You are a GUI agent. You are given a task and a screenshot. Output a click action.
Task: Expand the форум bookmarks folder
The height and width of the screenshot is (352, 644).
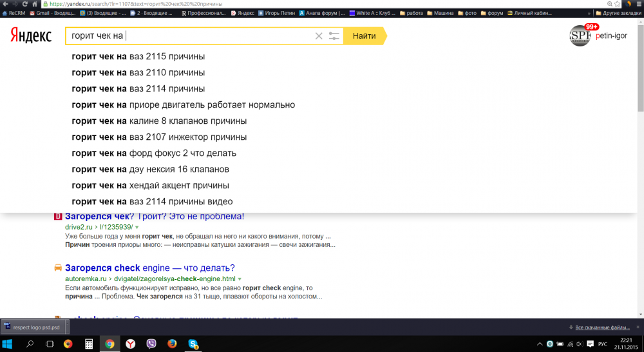[x=492, y=13]
